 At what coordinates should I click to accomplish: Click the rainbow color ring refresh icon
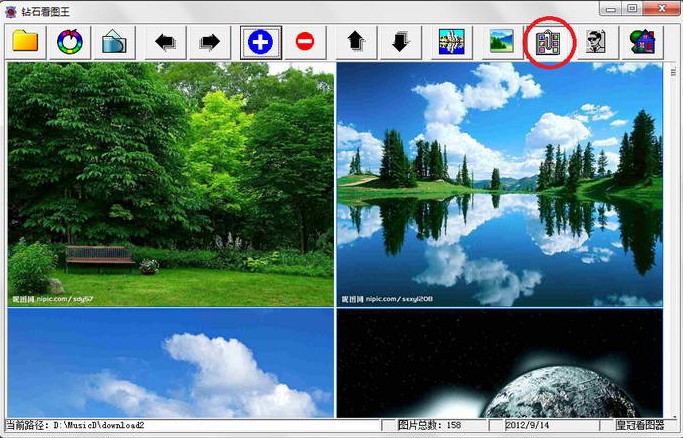click(x=70, y=42)
